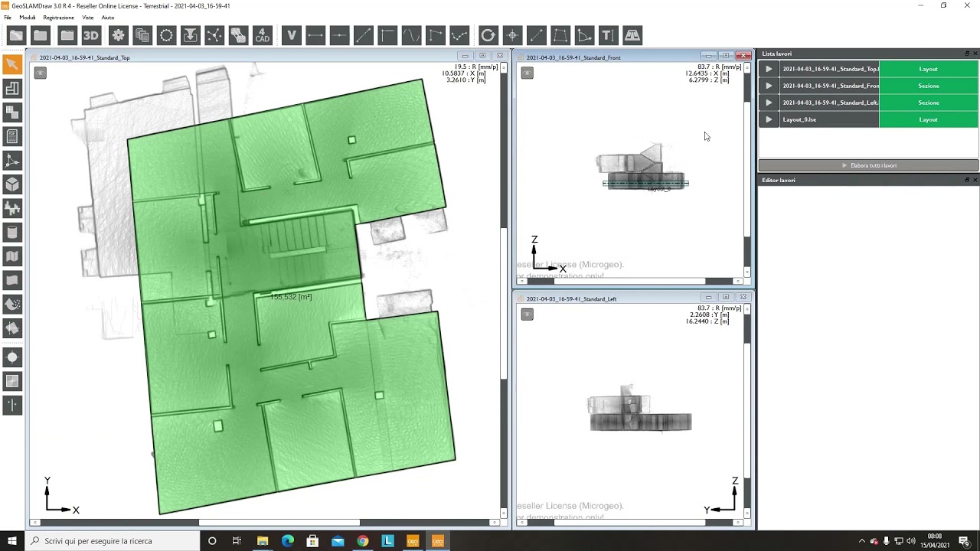980x551 pixels.
Task: Click the Sezione status of Standard_Left job
Action: click(928, 103)
